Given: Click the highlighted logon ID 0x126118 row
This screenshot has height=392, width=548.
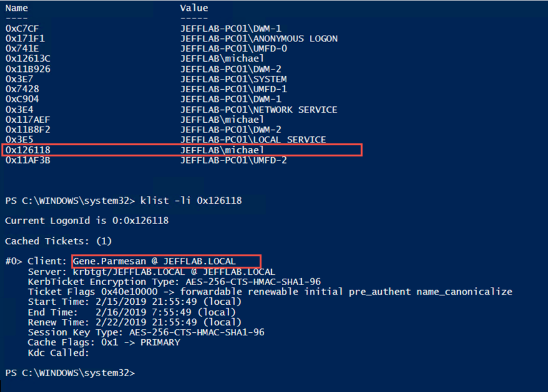Looking at the screenshot, I should [x=182, y=150].
